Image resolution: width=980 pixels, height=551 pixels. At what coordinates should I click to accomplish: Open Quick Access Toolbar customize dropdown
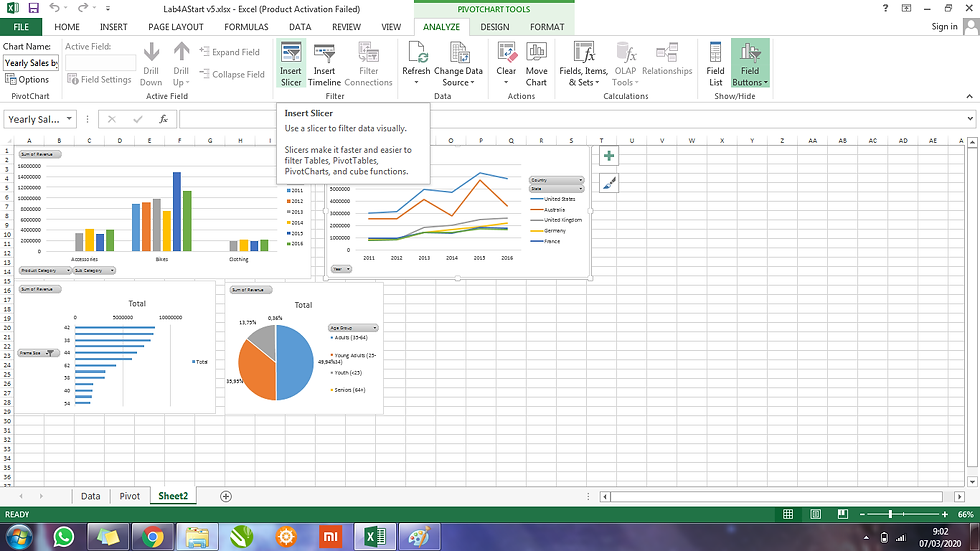coord(108,9)
